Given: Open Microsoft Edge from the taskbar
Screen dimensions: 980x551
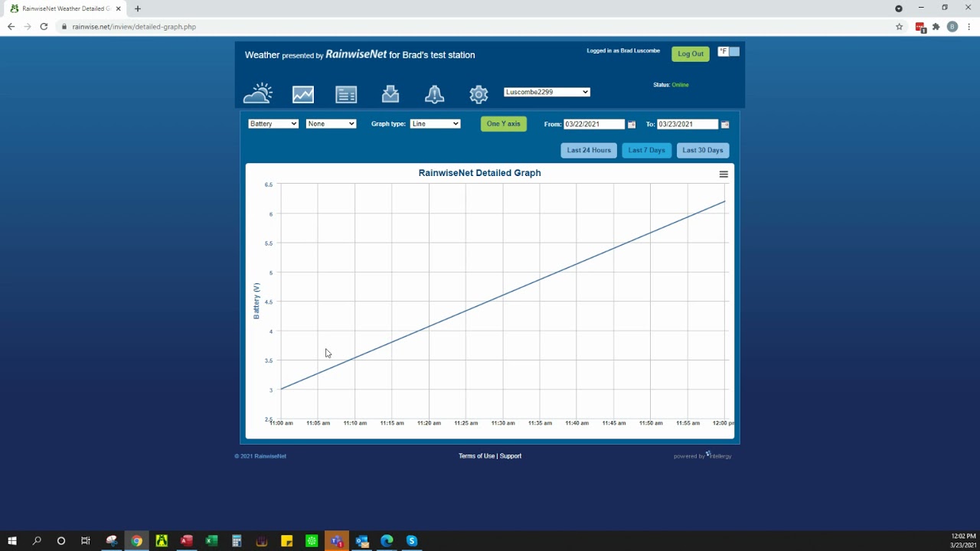Looking at the screenshot, I should pos(387,541).
